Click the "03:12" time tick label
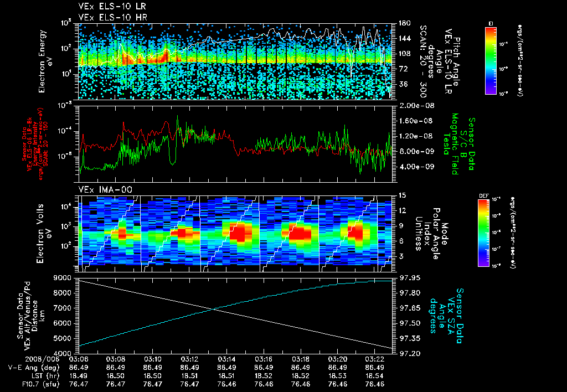Image resolution: width=567 pixels, height=392 pixels. pos(189,359)
